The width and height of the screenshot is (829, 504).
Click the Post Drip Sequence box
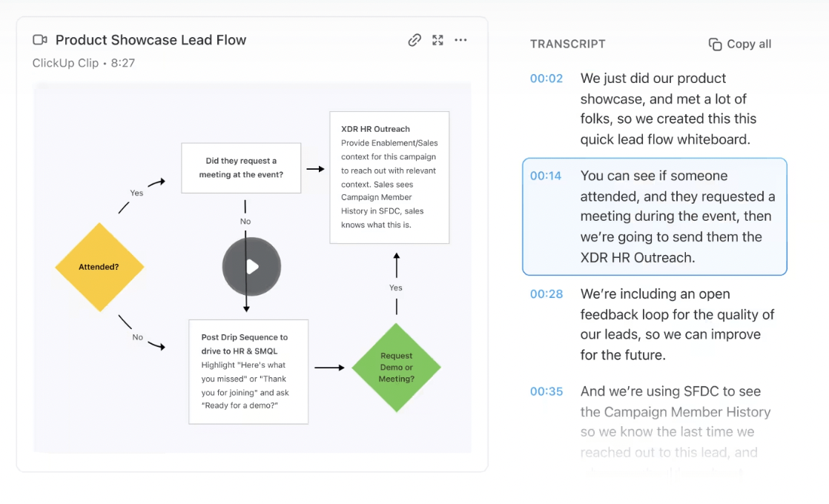coord(248,371)
